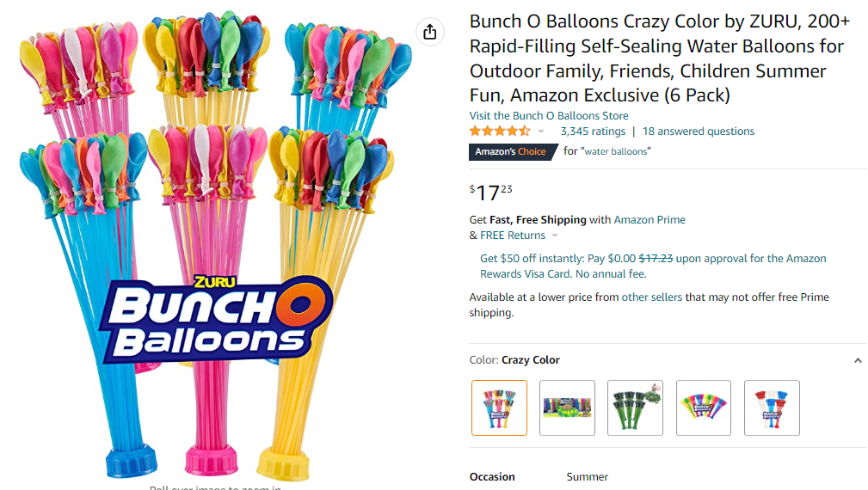
Task: Select the boxed green balloons pack swatch
Action: (x=567, y=407)
